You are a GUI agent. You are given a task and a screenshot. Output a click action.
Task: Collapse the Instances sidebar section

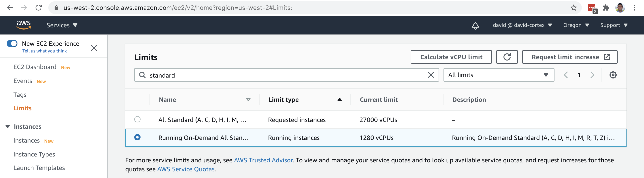(8, 126)
